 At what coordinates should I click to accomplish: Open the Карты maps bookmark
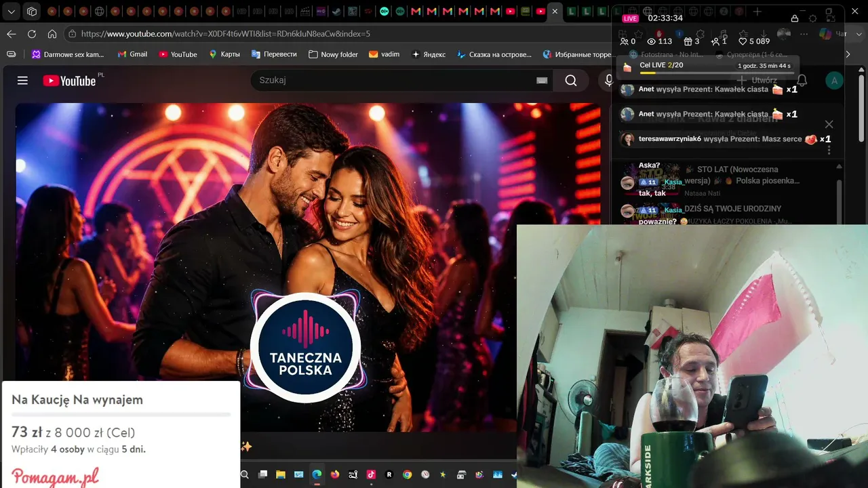(x=224, y=54)
